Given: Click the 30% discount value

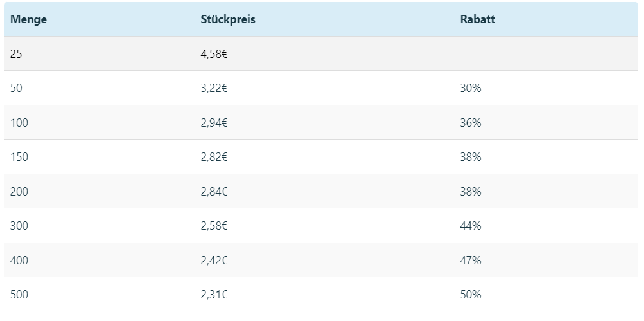Looking at the screenshot, I should coord(471,88).
